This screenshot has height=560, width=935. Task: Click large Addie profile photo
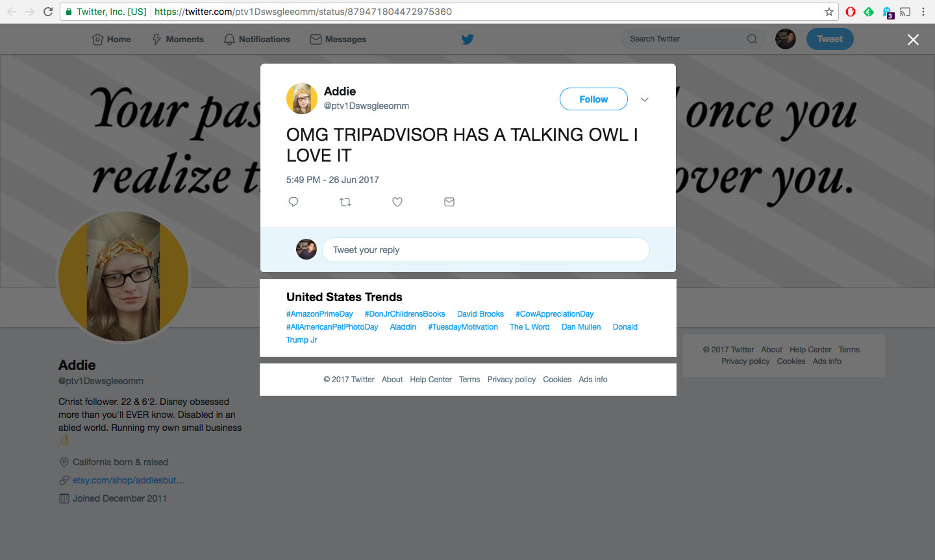click(123, 276)
